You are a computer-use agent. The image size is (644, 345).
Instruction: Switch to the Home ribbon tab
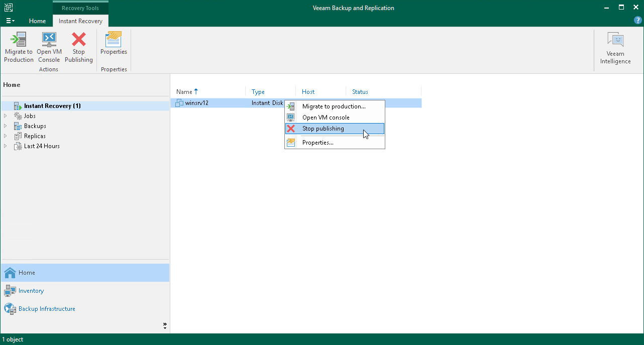(37, 21)
